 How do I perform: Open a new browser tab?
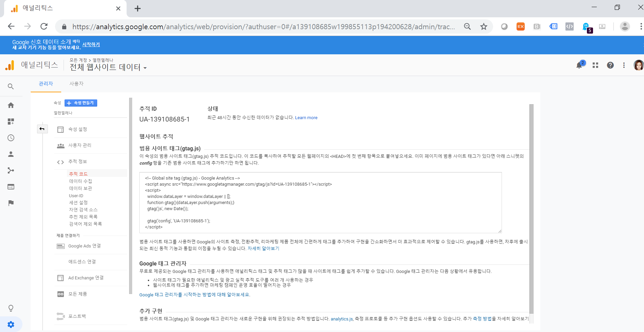(138, 8)
